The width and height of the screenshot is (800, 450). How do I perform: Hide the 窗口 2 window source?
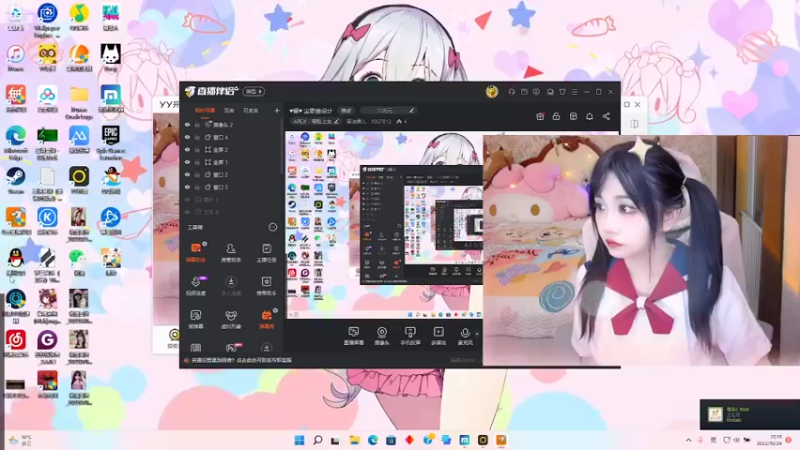[x=187, y=174]
